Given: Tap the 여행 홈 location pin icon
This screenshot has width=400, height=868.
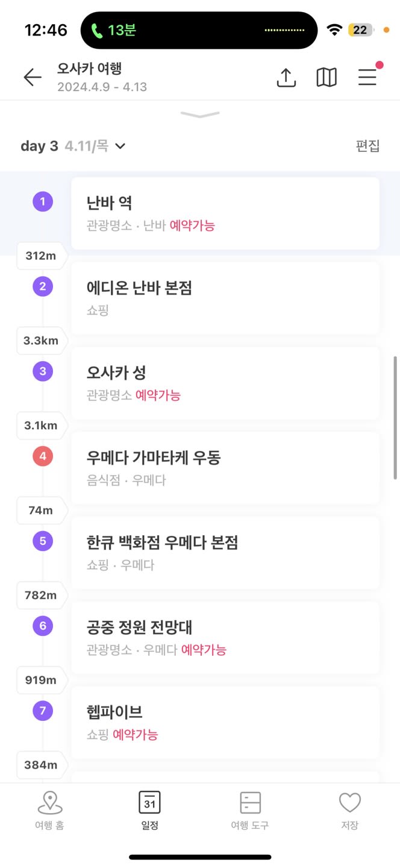Looking at the screenshot, I should click(x=50, y=803).
